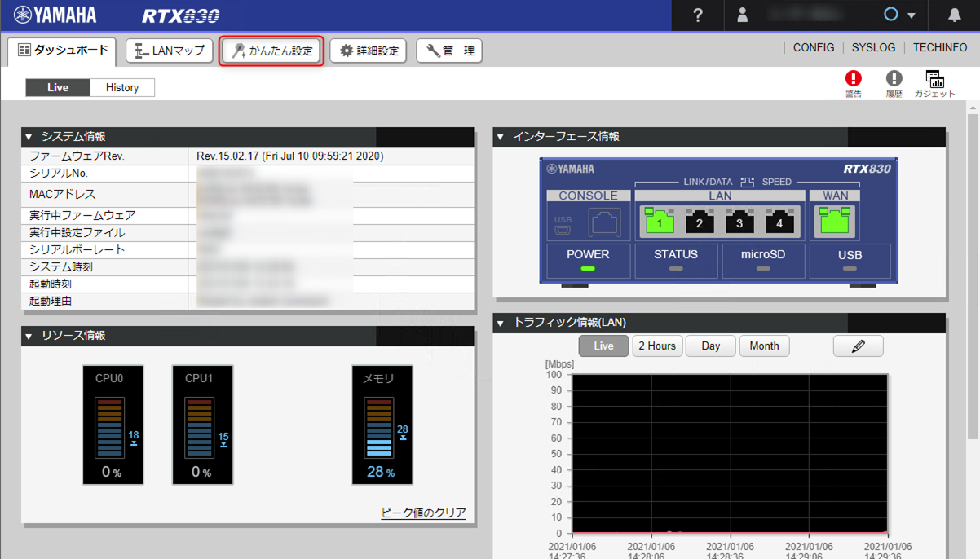The width and height of the screenshot is (980, 559).
Task: Click the 実行中ファームウェア row label
Action: coord(82,216)
